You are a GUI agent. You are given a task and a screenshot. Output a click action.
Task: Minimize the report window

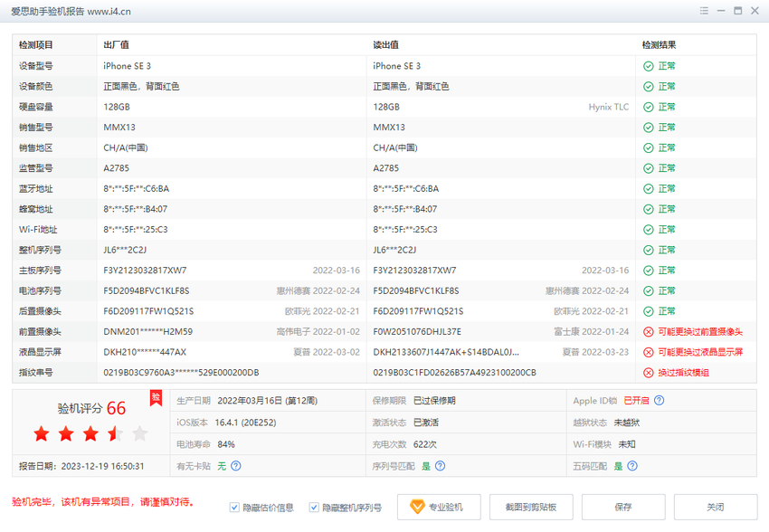tap(721, 11)
